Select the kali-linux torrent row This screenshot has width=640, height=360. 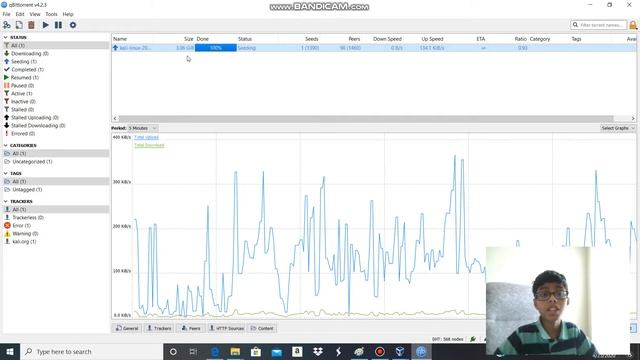click(374, 48)
